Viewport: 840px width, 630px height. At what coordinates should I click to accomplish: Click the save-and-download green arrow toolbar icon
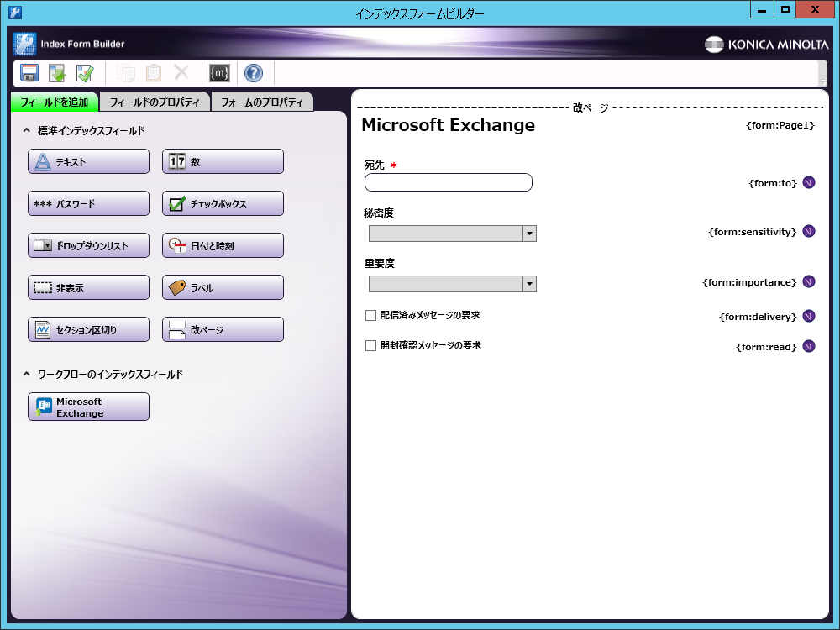pyautogui.click(x=57, y=73)
